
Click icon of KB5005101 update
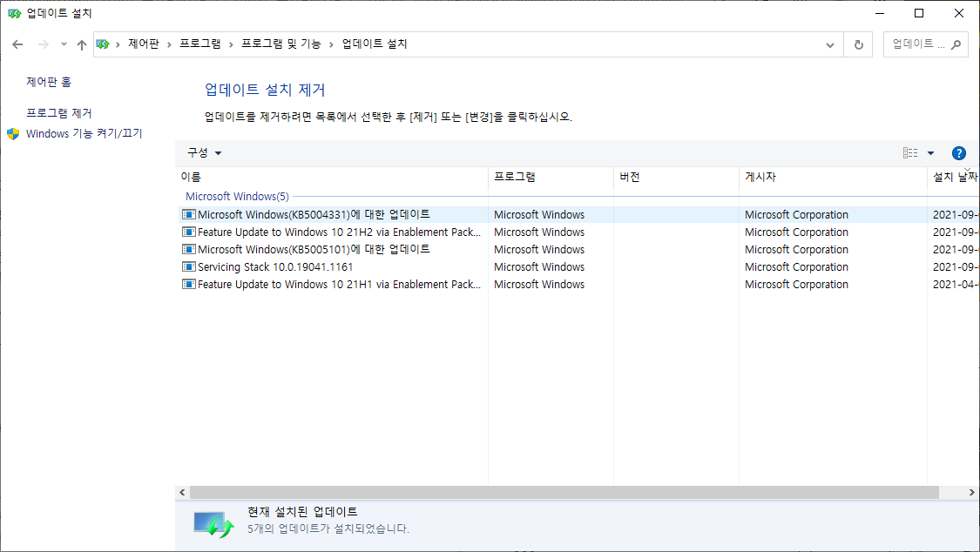pos(188,249)
